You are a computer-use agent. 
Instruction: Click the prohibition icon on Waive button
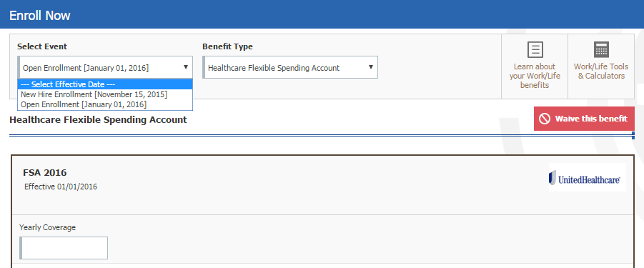point(545,119)
